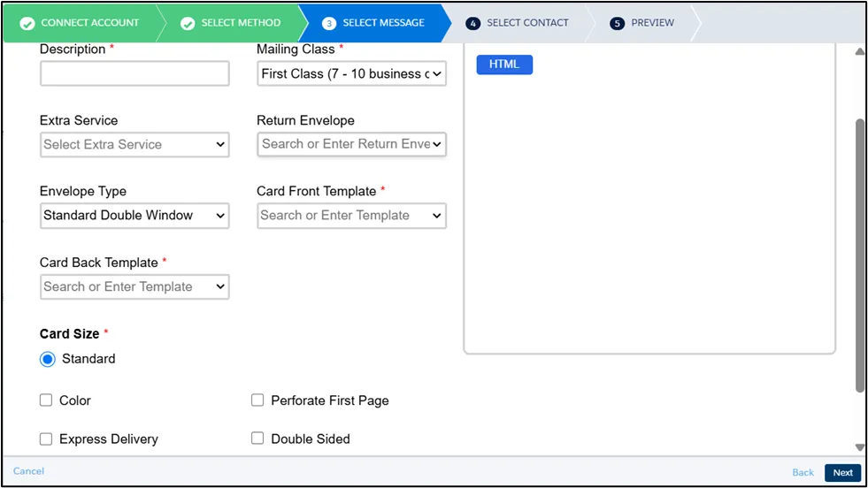Viewport: 868px width, 488px height.
Task: Expand the Card Front Template combo box
Action: (351, 216)
